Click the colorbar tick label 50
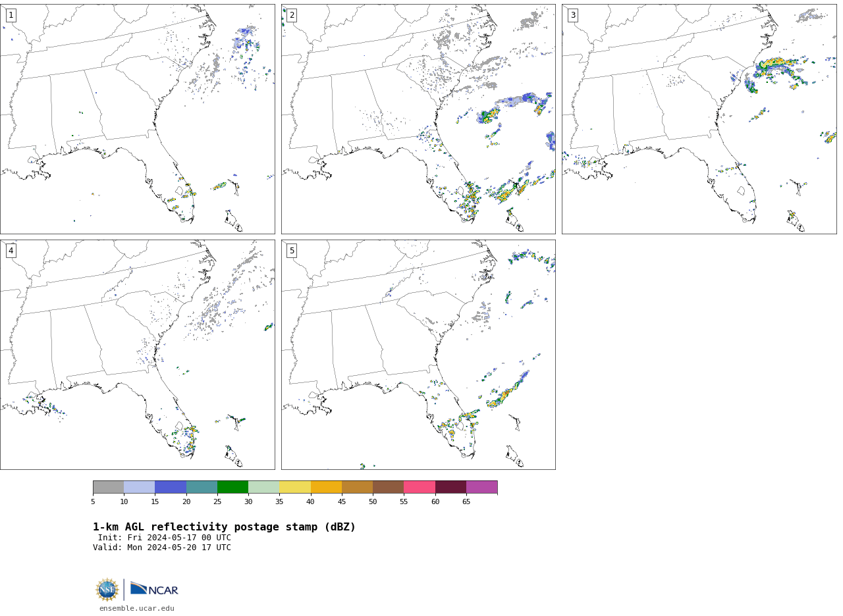The width and height of the screenshot is (843, 616). (373, 502)
